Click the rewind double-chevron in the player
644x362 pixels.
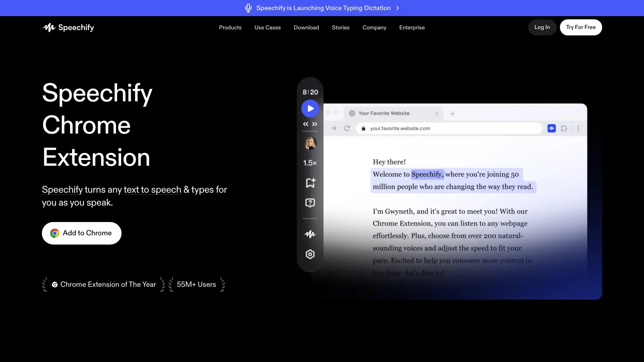(x=306, y=124)
